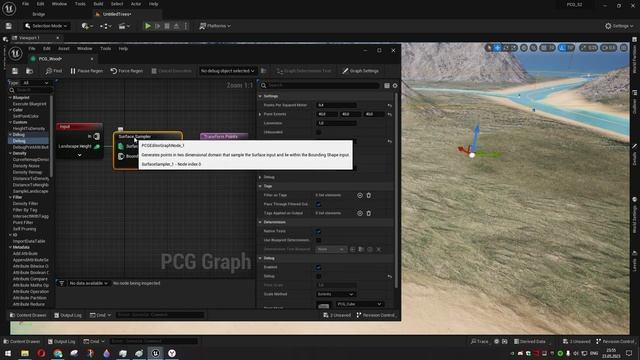Click the Stop simulation button in main toolbar
Viewport: 640px width, 360px height.
point(167,26)
